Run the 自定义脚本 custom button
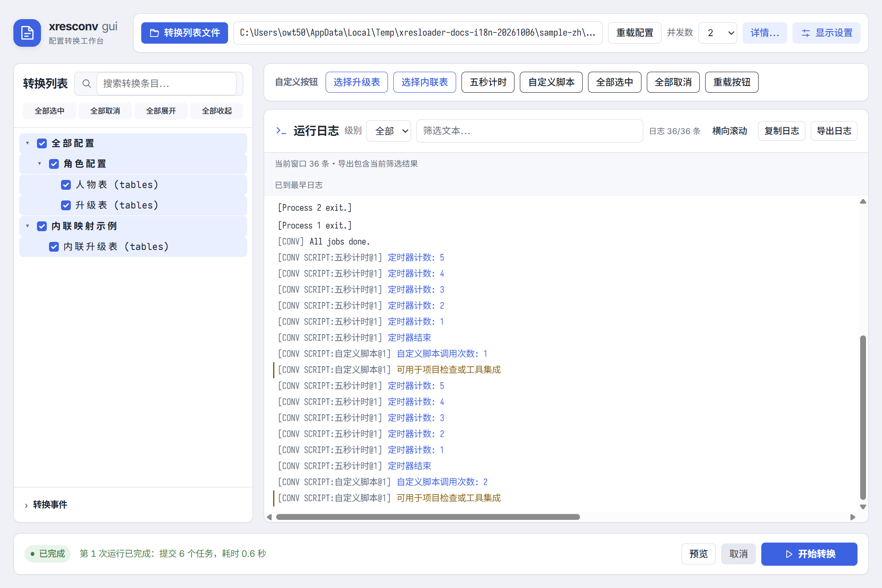Viewport: 882px width, 588px height. click(551, 82)
